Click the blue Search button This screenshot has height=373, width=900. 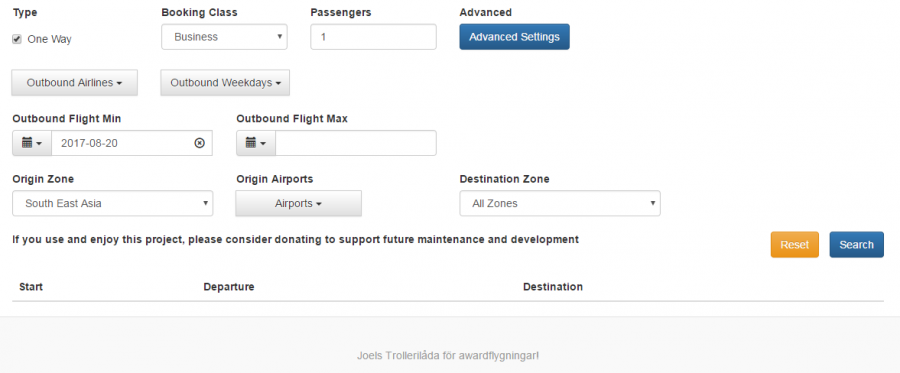(856, 244)
